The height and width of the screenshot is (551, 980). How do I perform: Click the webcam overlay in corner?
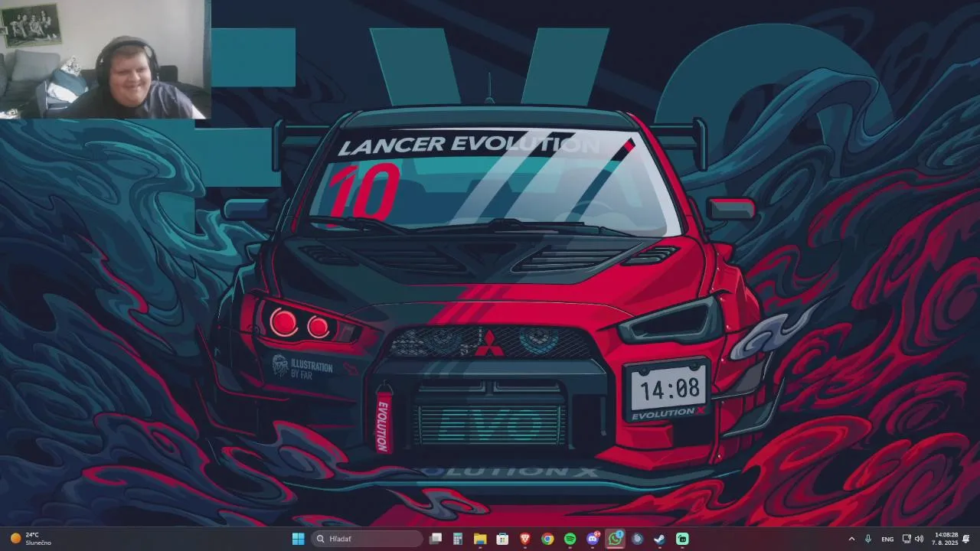tap(104, 60)
